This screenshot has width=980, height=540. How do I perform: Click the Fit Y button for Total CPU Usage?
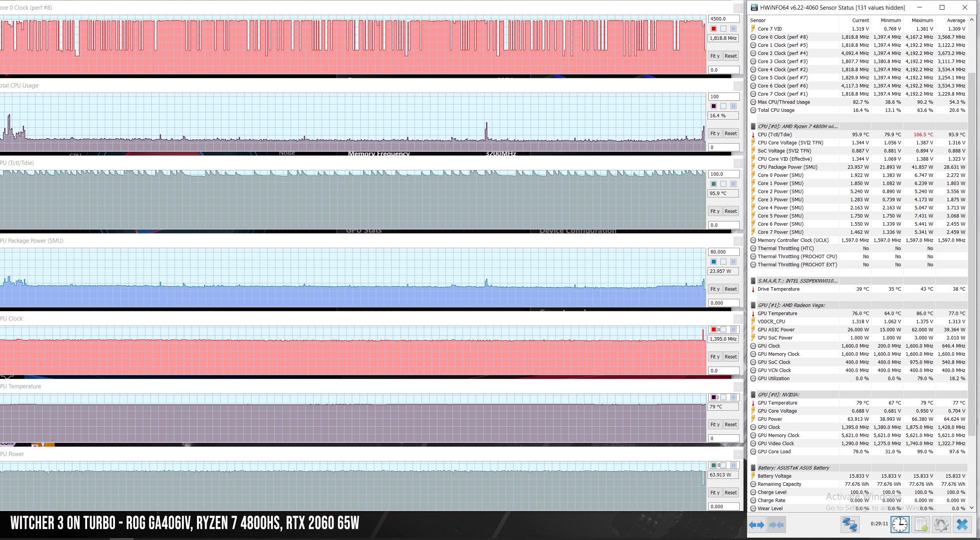tap(715, 133)
